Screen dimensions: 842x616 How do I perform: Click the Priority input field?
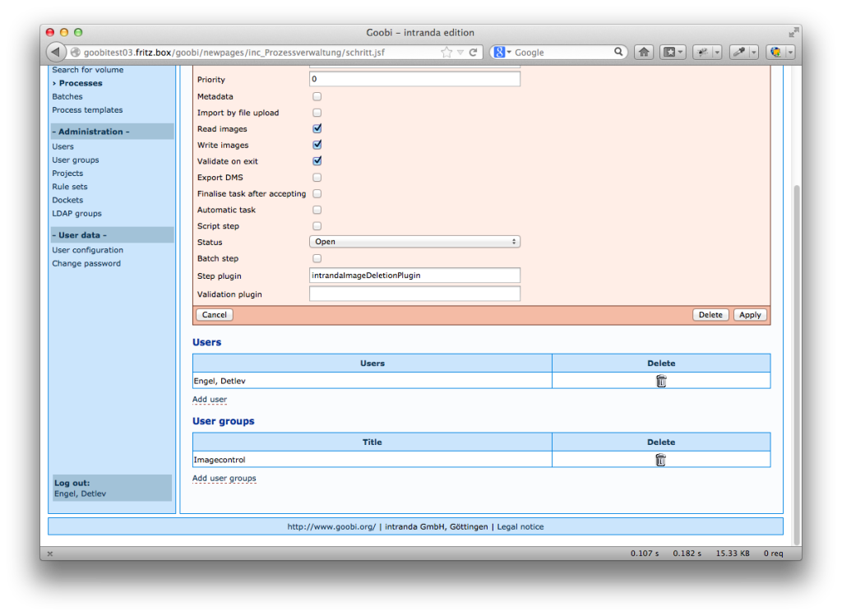(414, 79)
